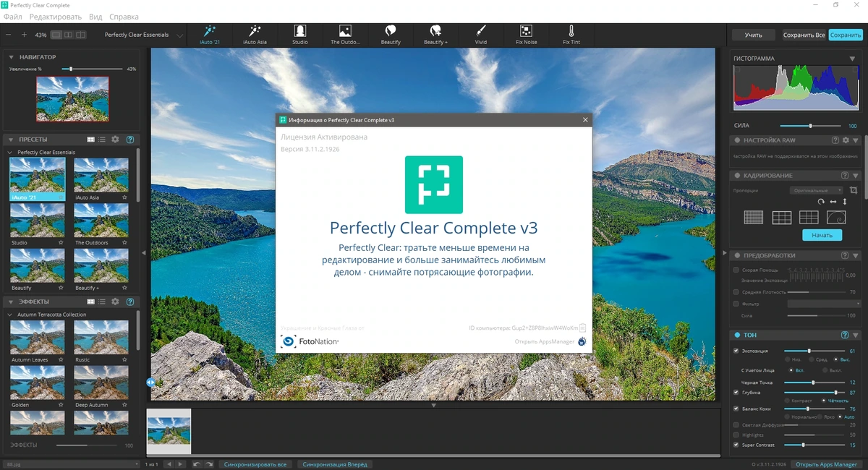Show Presets as thumbnail grid view
This screenshot has width=868, height=470.
(x=91, y=139)
